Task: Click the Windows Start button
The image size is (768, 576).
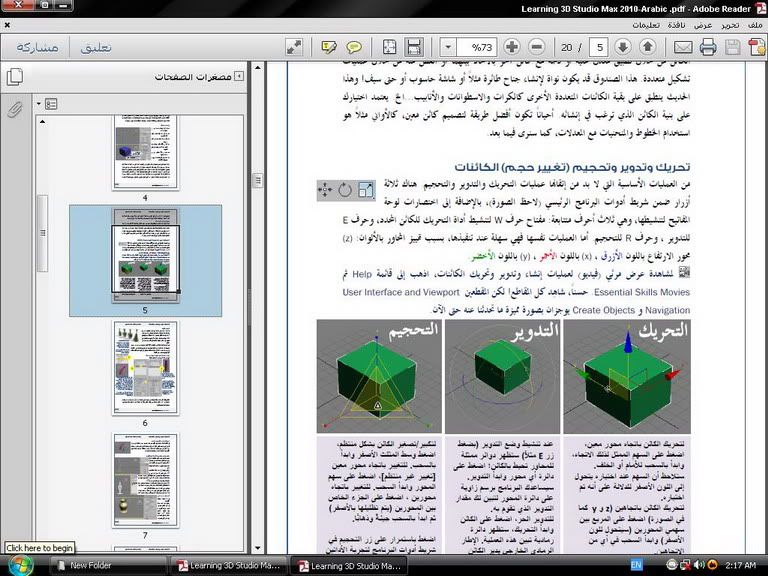Action: [21, 565]
